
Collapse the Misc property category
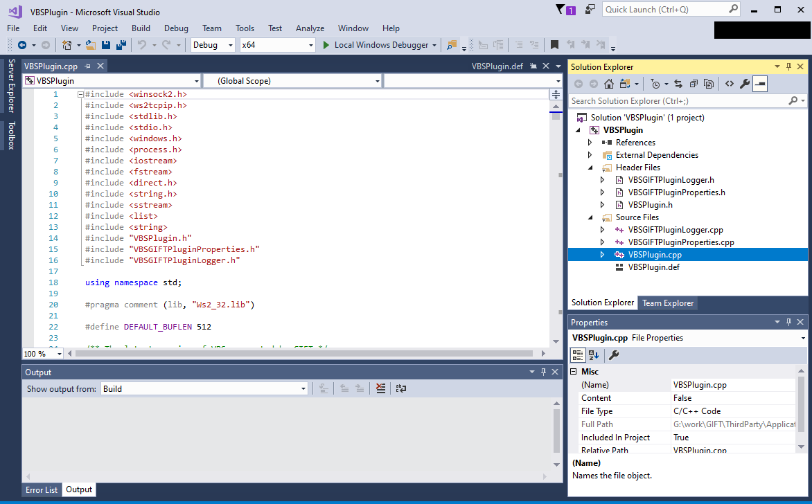(574, 372)
